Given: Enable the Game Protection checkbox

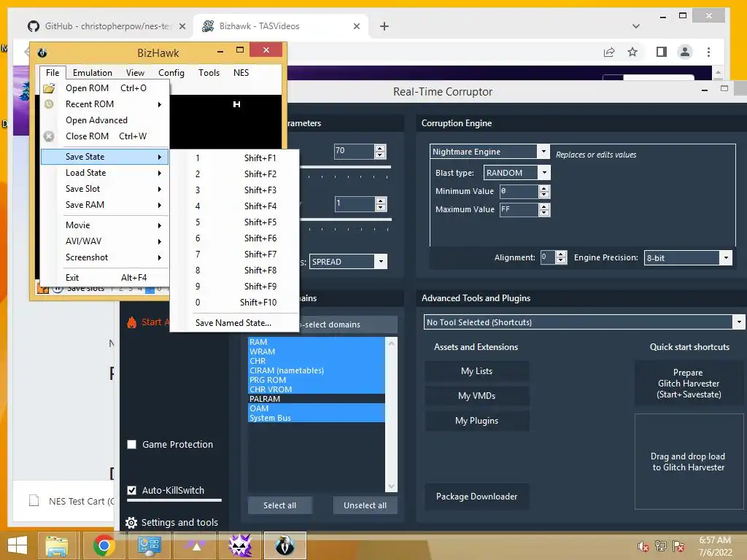Looking at the screenshot, I should tap(132, 444).
